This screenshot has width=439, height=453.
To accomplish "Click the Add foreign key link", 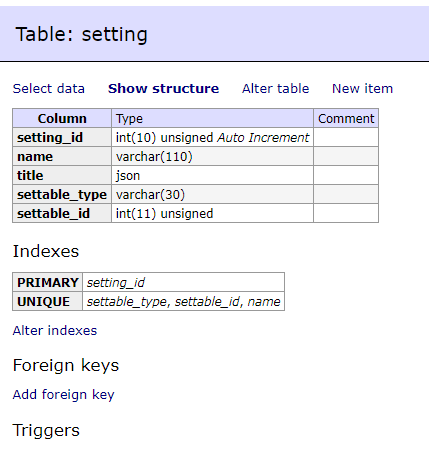I will pos(63,395).
